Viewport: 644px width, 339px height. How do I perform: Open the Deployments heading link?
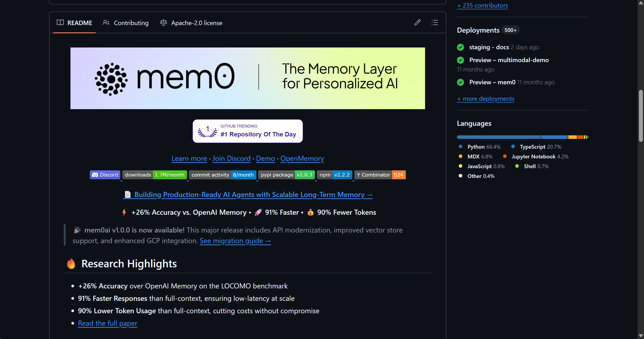coord(478,30)
